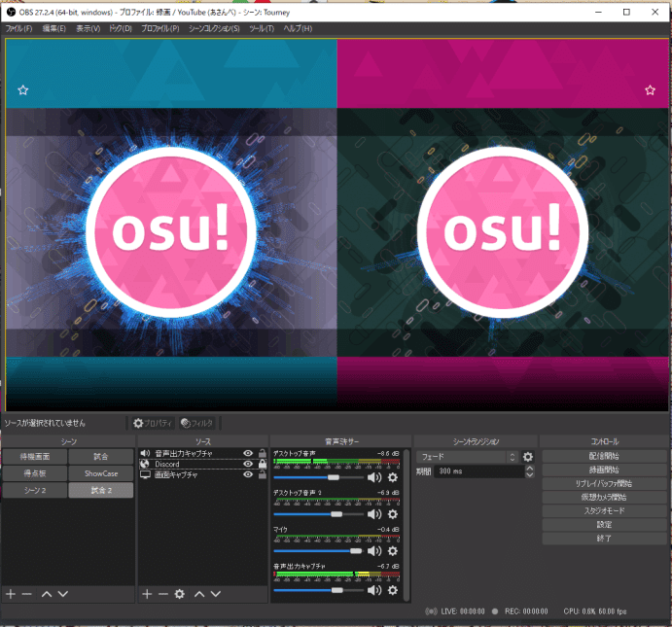
Task: Open transition properties gear next to フェード
Action: [528, 457]
